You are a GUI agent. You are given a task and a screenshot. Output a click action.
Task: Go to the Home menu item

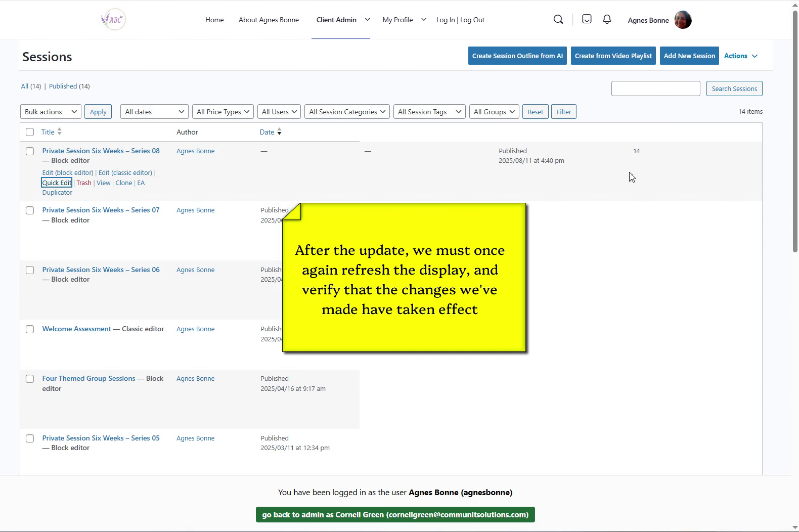pos(214,20)
